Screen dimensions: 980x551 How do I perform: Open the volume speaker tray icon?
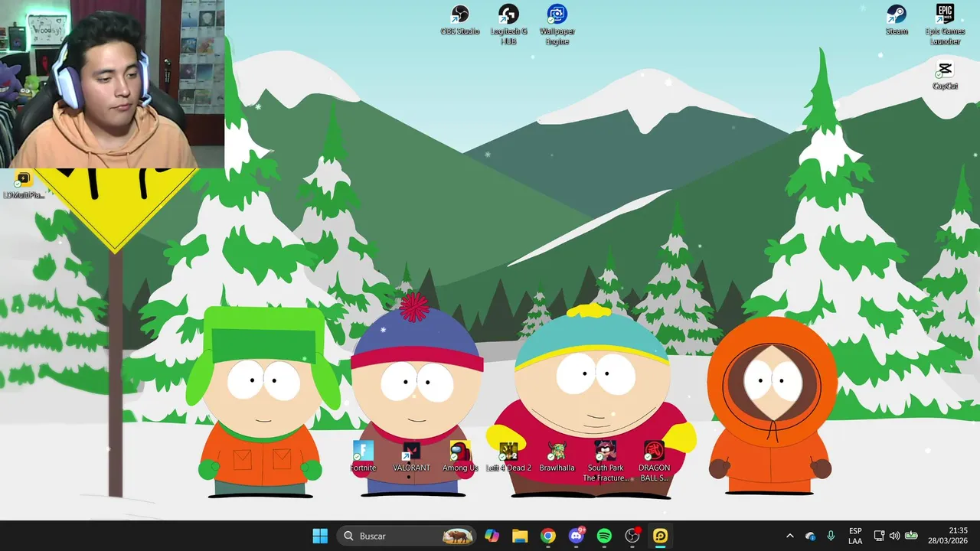point(894,536)
